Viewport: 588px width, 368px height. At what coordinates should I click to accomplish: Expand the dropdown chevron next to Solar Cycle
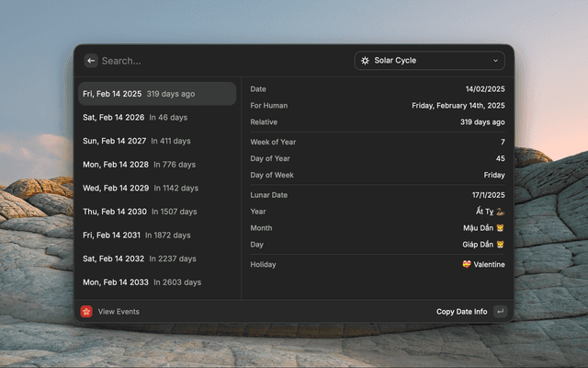point(496,61)
